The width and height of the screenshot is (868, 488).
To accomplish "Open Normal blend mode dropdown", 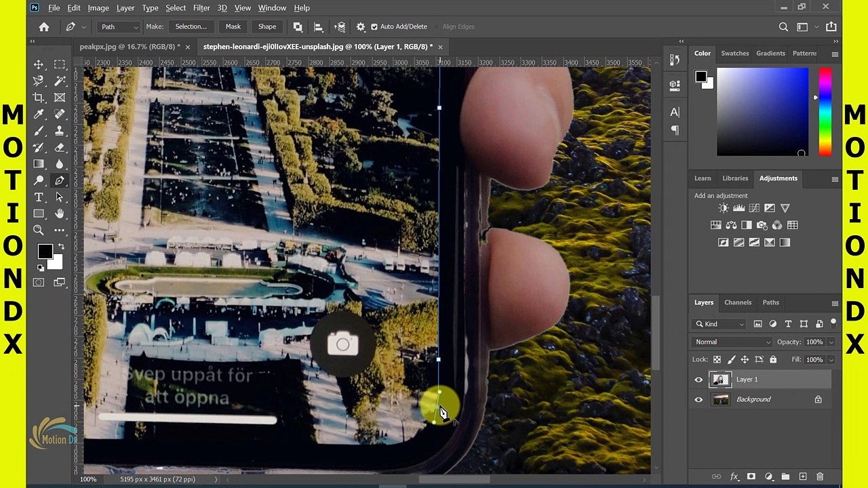I will (733, 342).
